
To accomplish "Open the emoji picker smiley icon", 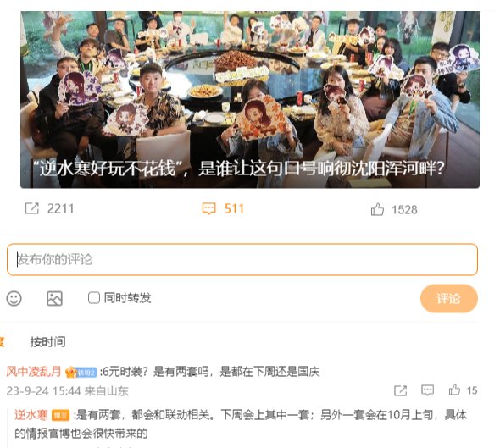I will point(14,299).
